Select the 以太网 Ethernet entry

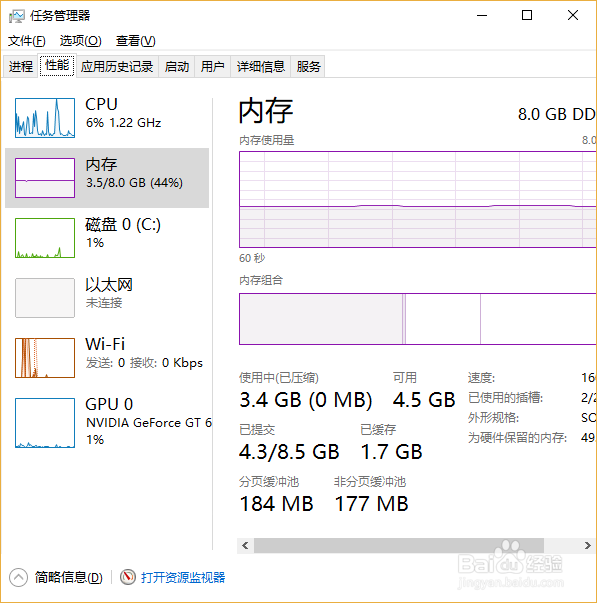click(x=107, y=298)
